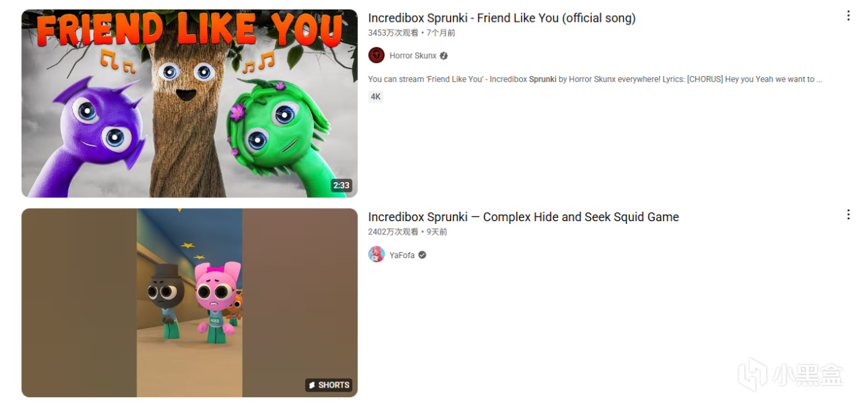Image resolution: width=868 pixels, height=402 pixels.
Task: Visit the YaFofa channel name link
Action: coord(402,255)
